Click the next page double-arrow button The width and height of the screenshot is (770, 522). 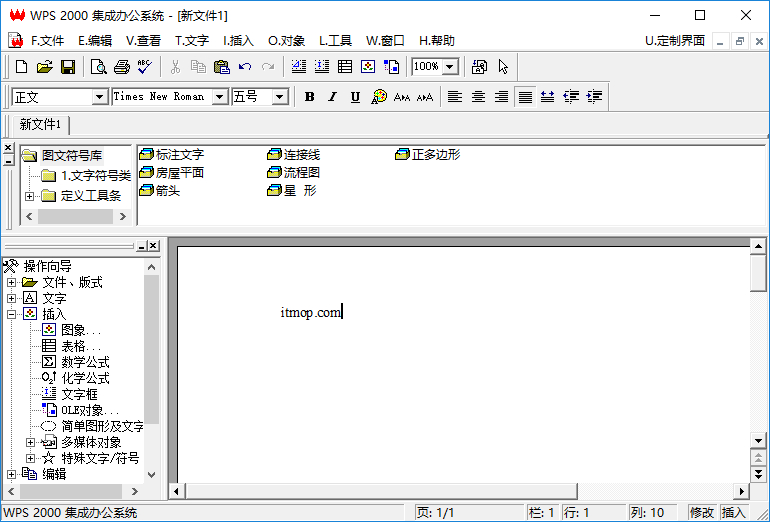pos(758,474)
